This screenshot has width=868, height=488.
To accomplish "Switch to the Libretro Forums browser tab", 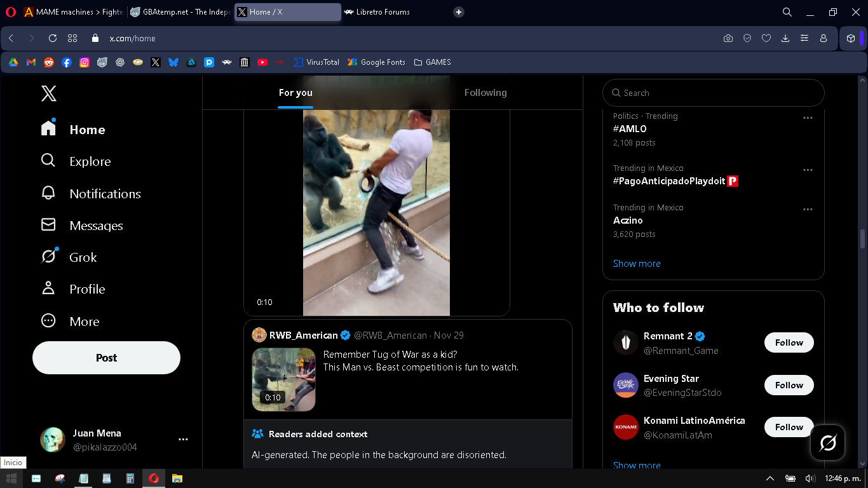I will point(393,12).
